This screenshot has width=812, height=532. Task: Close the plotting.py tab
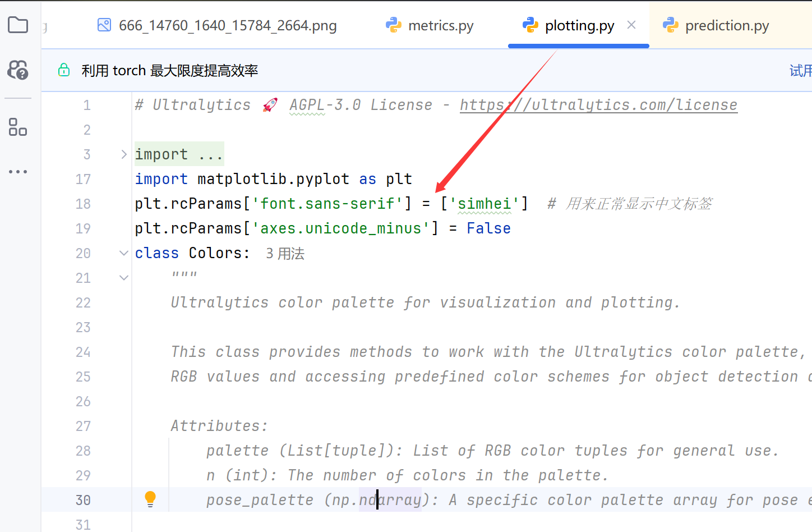631,25
